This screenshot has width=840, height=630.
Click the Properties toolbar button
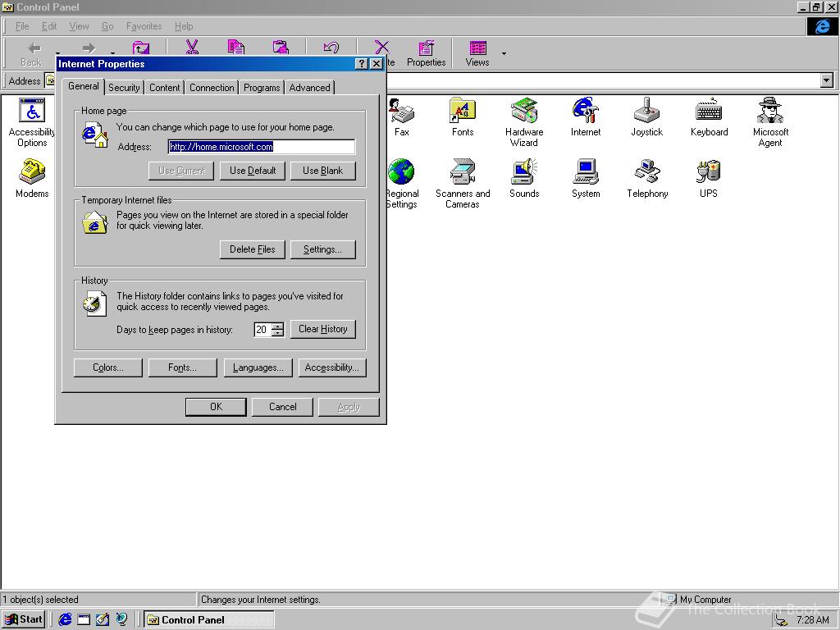tap(426, 53)
